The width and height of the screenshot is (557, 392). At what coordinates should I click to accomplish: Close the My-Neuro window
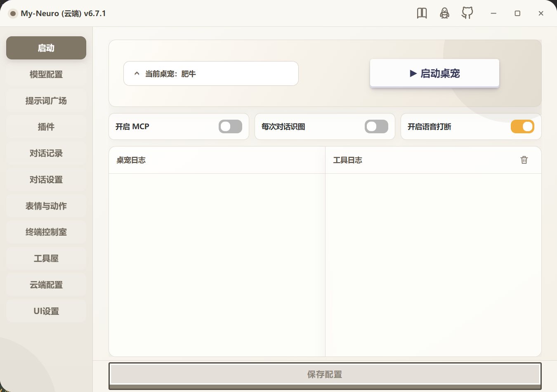pyautogui.click(x=541, y=13)
